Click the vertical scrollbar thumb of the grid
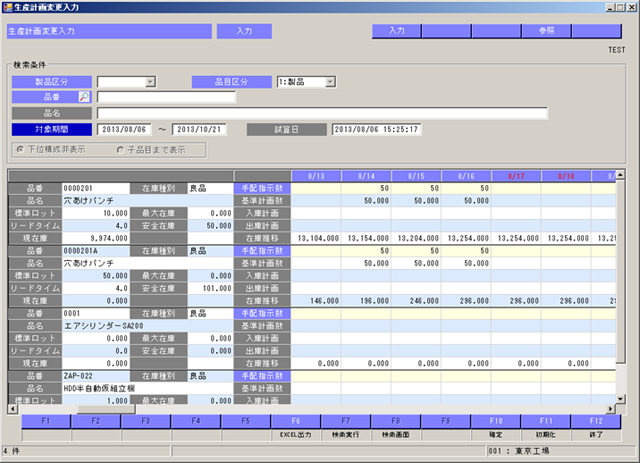 620,272
